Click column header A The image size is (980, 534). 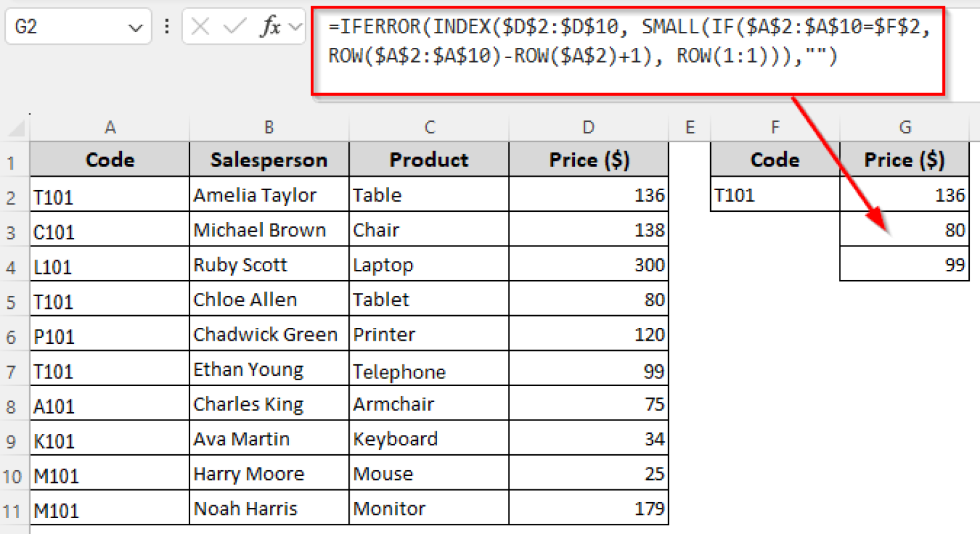coord(110,127)
